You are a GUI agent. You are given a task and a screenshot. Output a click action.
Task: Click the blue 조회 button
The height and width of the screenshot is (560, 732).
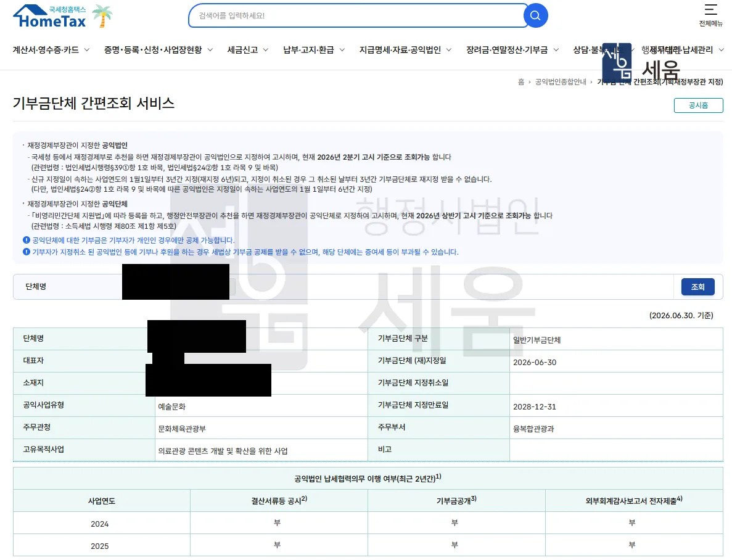[x=698, y=287]
